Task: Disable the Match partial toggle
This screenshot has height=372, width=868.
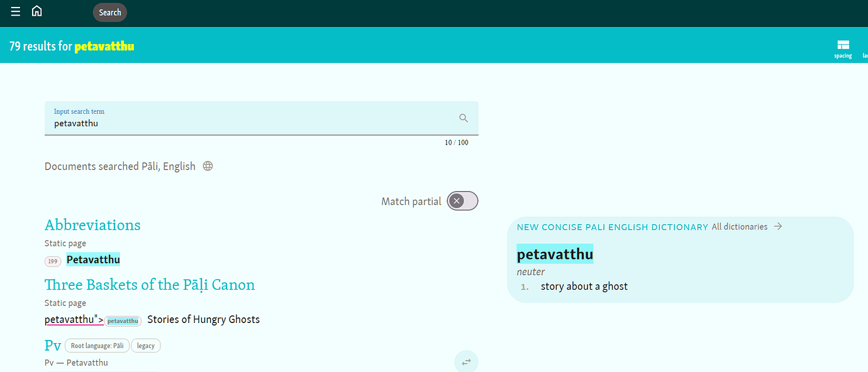Action: (462, 200)
